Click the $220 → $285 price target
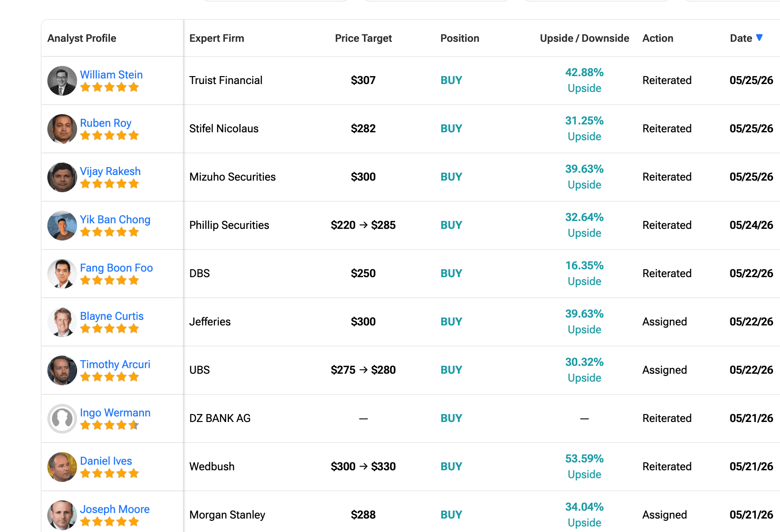The height and width of the screenshot is (532, 780). pos(364,225)
